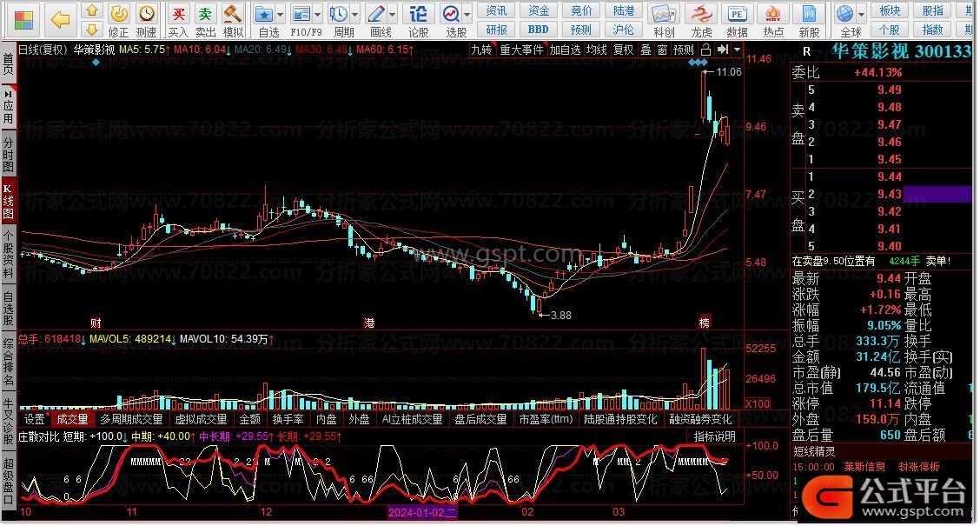Switch to the 多周期成交量 tab
The width and height of the screenshot is (980, 526).
pos(131,419)
